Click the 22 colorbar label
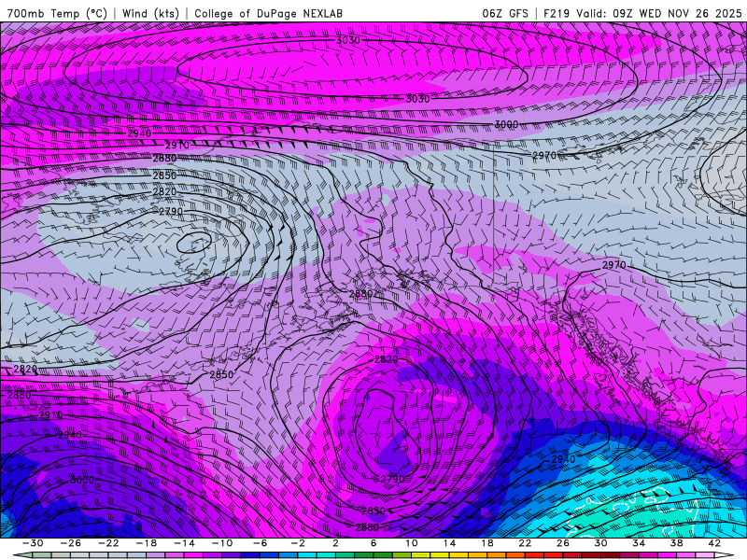The width and height of the screenshot is (747, 560). (525, 543)
